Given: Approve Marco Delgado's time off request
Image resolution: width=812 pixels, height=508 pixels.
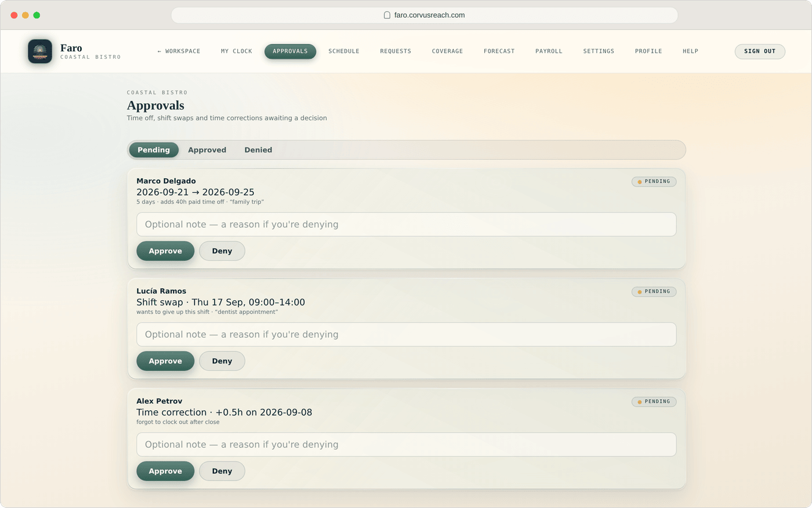Looking at the screenshot, I should click(165, 251).
